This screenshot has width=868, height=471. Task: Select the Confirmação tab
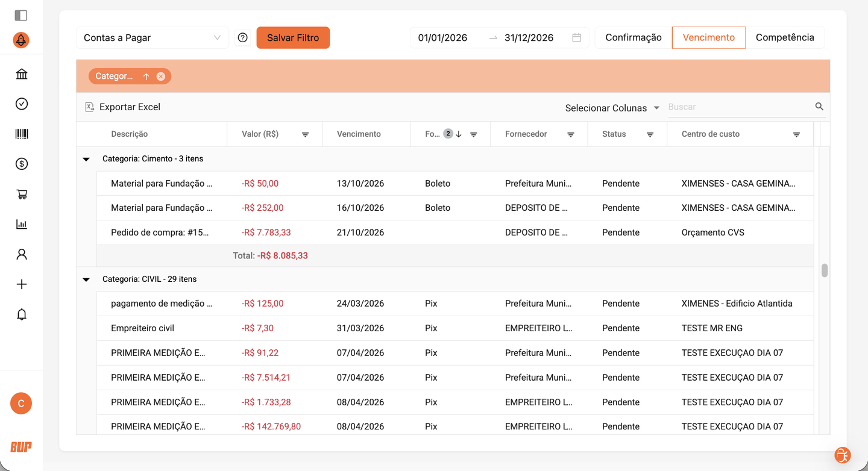tap(634, 37)
